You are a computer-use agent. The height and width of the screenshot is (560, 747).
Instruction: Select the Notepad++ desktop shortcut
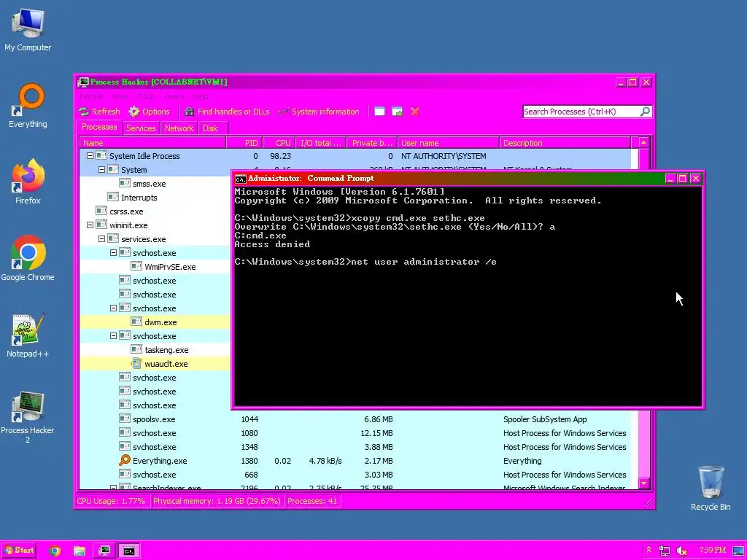(28, 335)
